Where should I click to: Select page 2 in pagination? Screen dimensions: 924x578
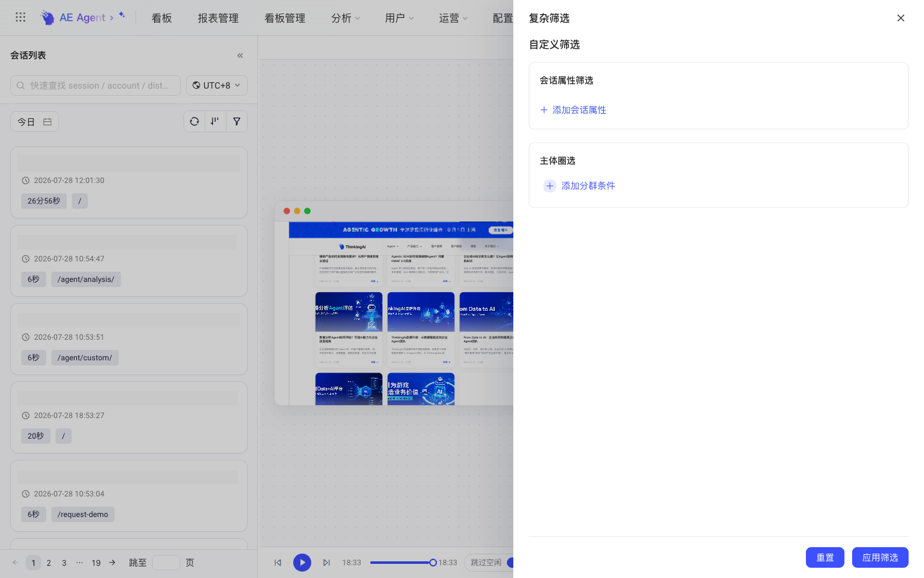(x=49, y=563)
